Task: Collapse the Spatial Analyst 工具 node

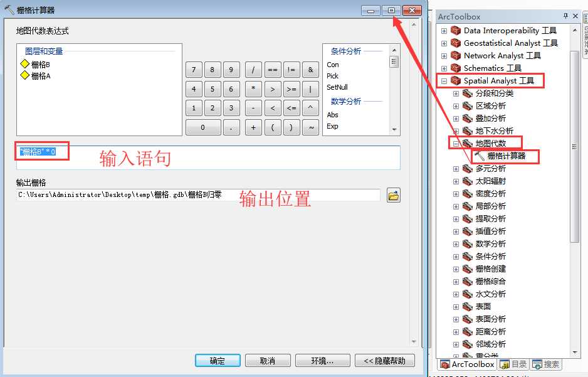Action: pos(444,81)
